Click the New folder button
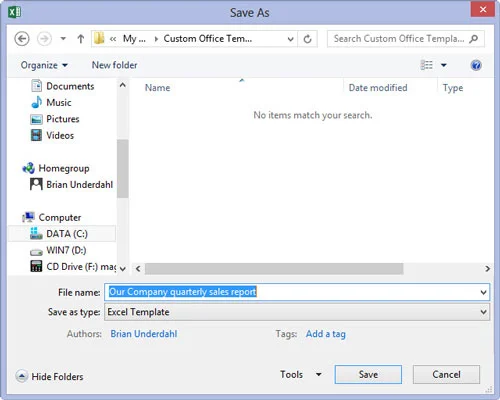 (x=114, y=65)
